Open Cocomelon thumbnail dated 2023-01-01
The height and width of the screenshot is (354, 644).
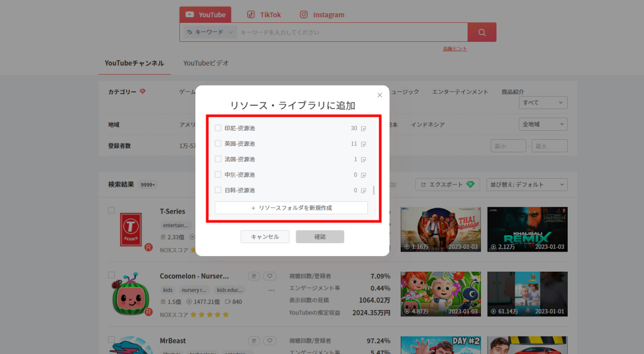pos(527,294)
